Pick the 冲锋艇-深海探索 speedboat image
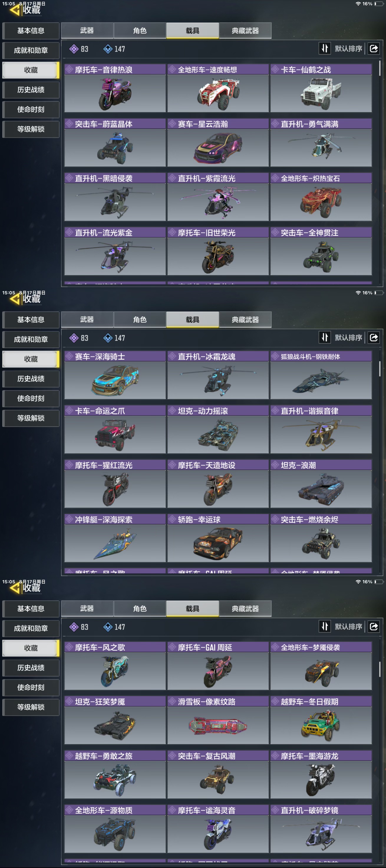This screenshot has height=868, width=386. point(115,544)
